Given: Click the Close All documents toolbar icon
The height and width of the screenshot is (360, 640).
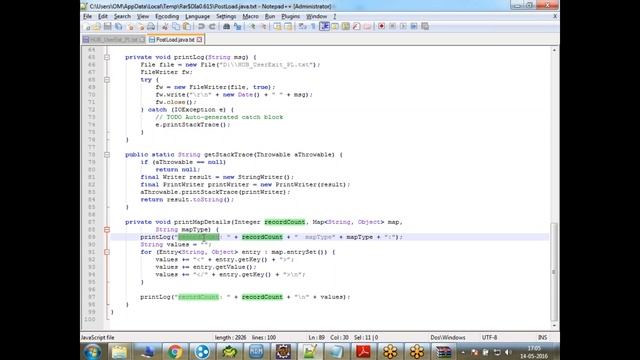Looking at the screenshot, I should tap(141, 27).
